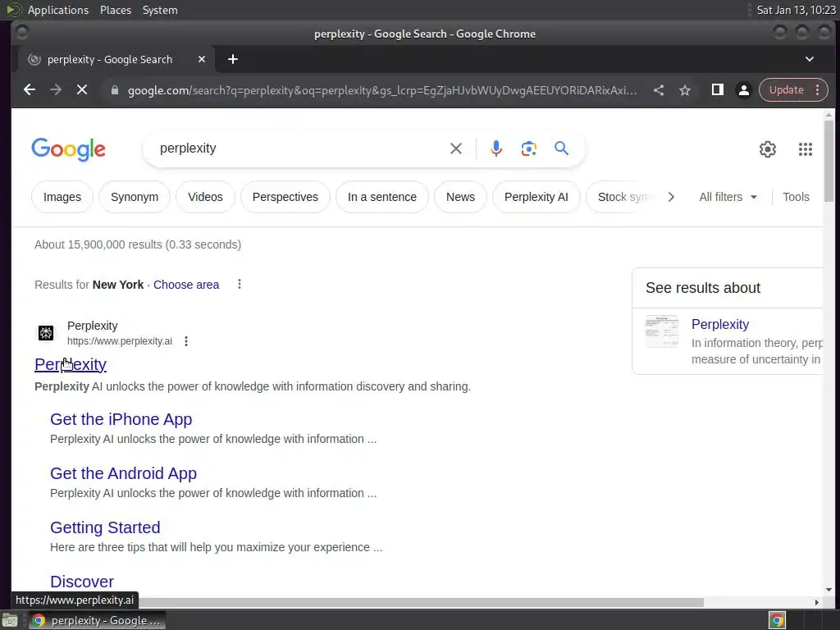Click the Perplexity knowledge panel thumbnail
Image resolution: width=840 pixels, height=630 pixels.
(x=662, y=331)
